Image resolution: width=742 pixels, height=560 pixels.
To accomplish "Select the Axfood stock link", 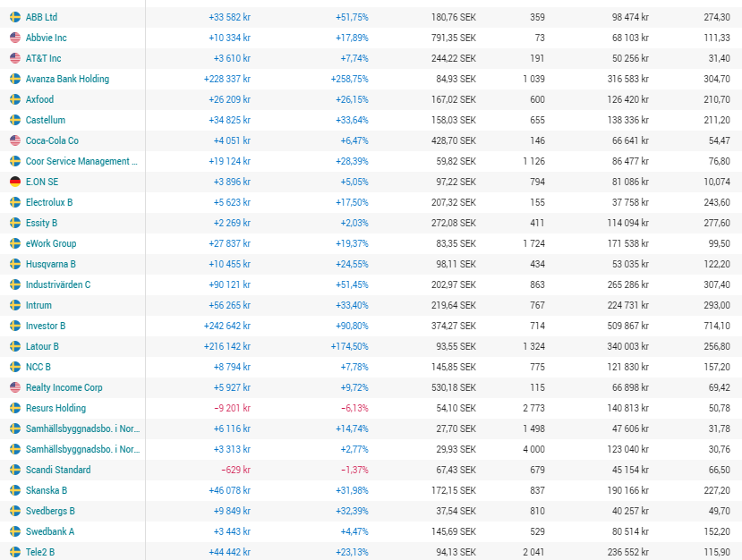I will tap(39, 99).
